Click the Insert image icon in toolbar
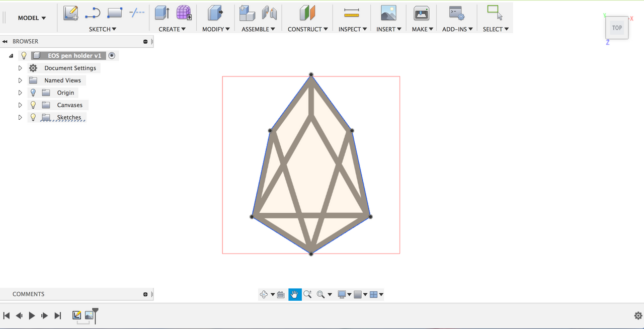The height and width of the screenshot is (329, 644). (x=388, y=13)
